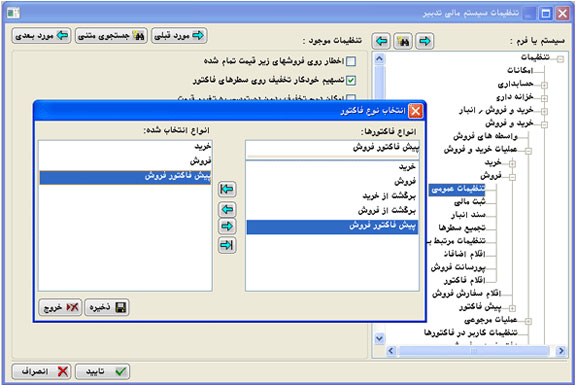Click horizontal scrollbar left arrow
Viewport: 579px width, 388px height.
point(391,351)
